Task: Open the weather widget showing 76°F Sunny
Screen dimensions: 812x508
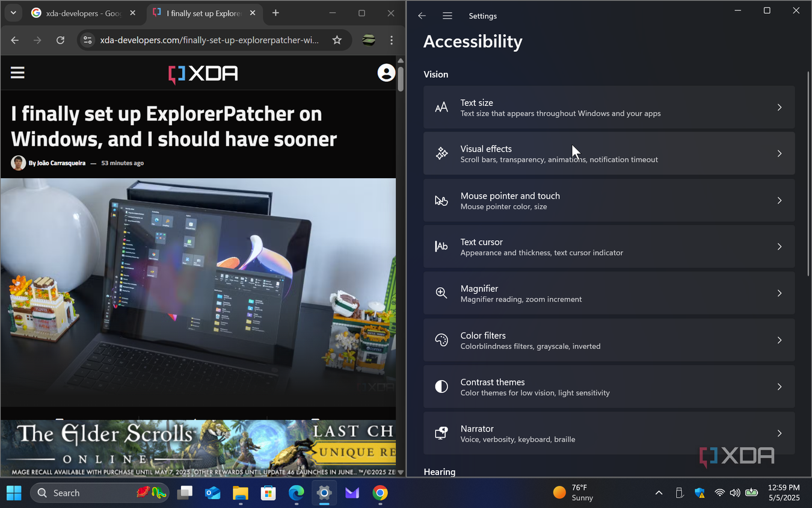Action: tap(573, 493)
